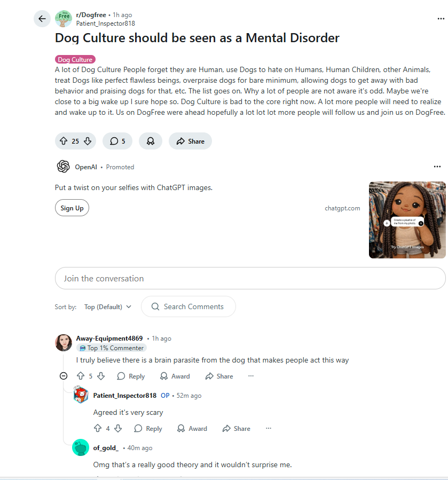Open more options on Away-Equipment4869's comment
The image size is (448, 480).
pyautogui.click(x=251, y=376)
